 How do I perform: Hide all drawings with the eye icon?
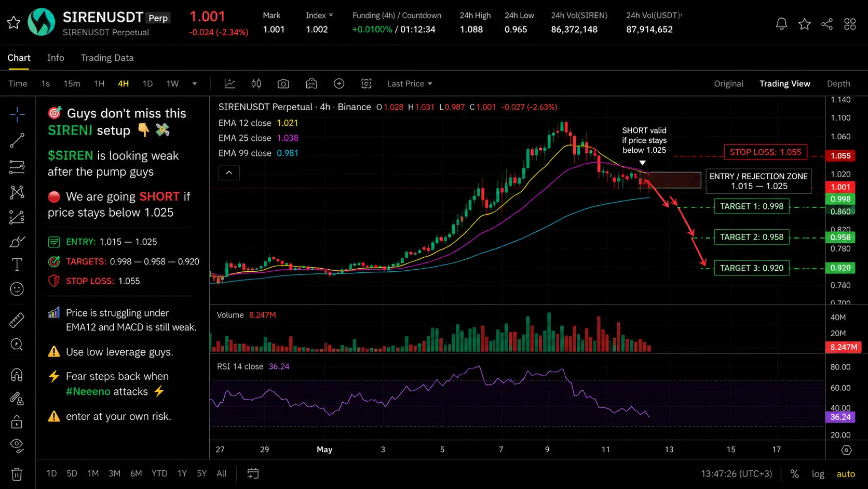pyautogui.click(x=17, y=445)
